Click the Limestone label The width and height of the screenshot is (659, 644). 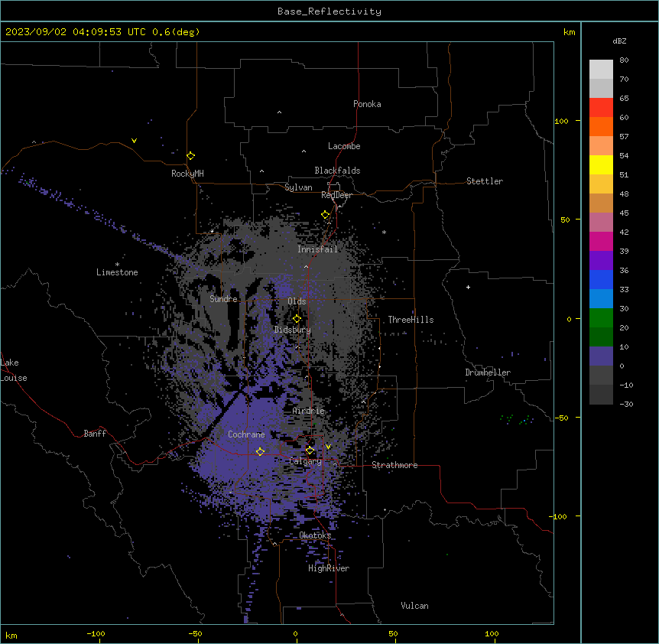click(x=117, y=272)
